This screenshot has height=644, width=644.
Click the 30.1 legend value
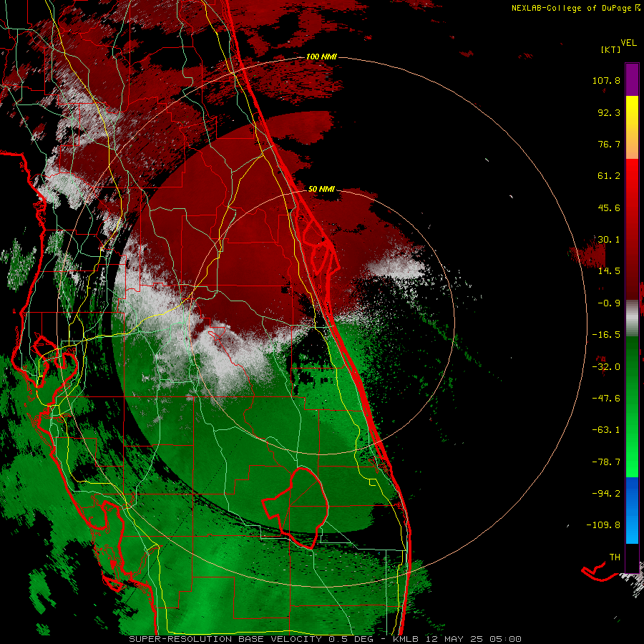[x=609, y=240]
